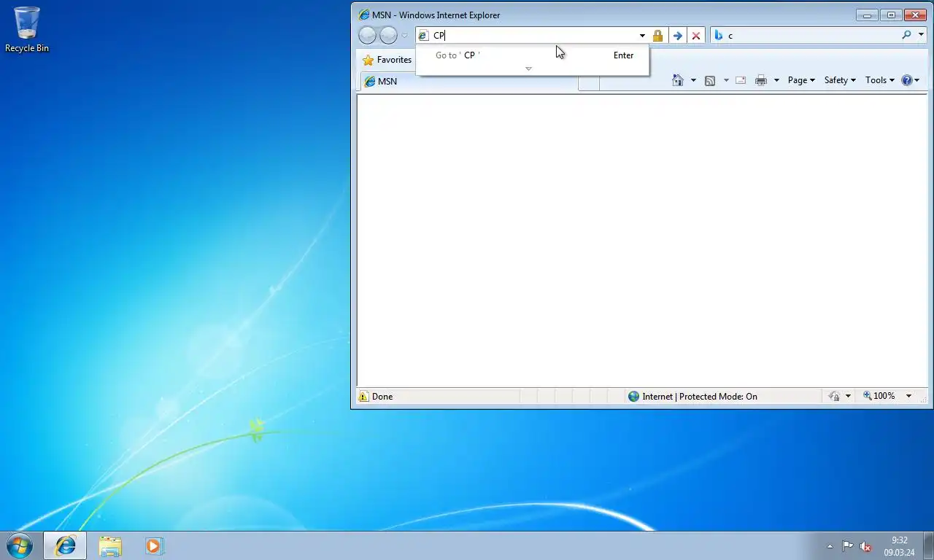Click the Print icon
The image size is (934, 560).
coord(761,80)
